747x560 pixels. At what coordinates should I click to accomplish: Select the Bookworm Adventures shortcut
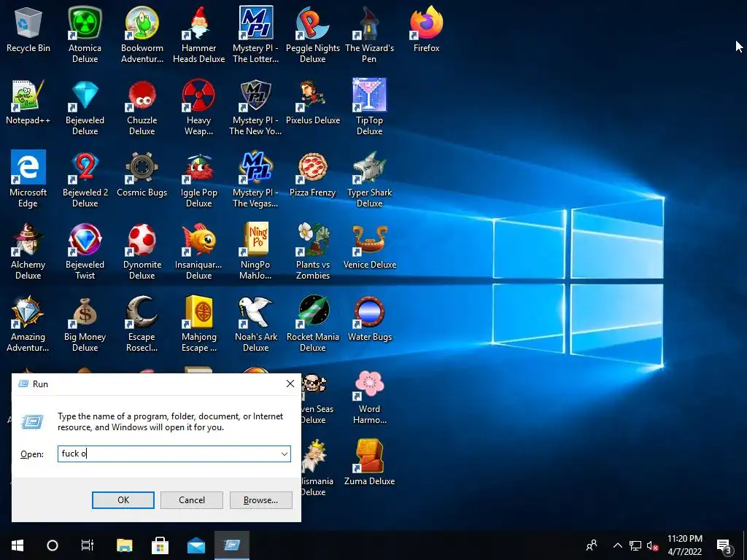(142, 34)
